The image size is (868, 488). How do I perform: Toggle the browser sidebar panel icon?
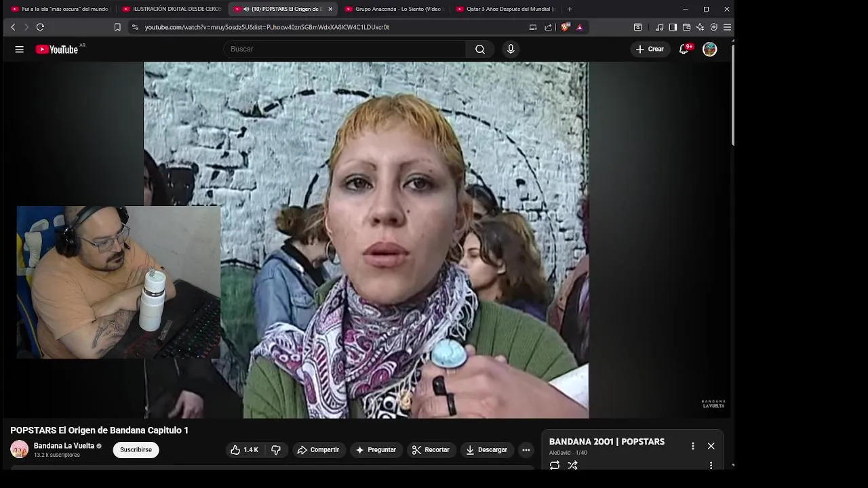pos(673,27)
